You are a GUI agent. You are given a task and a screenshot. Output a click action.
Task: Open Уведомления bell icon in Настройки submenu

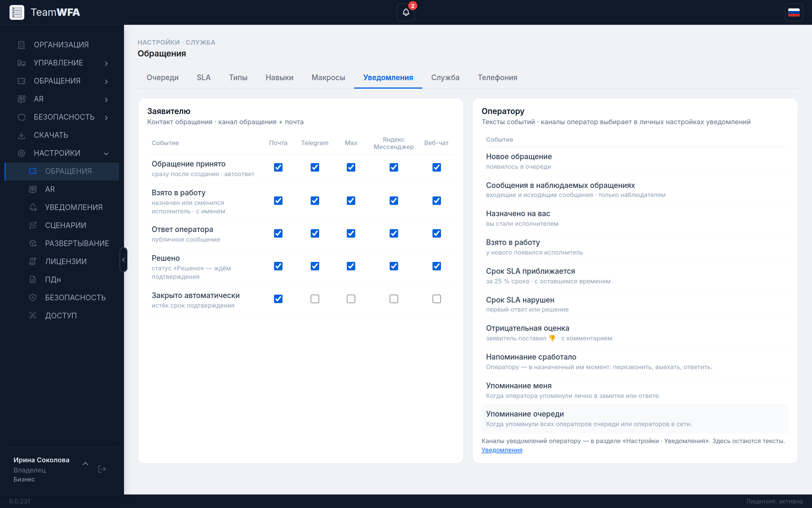(33, 207)
